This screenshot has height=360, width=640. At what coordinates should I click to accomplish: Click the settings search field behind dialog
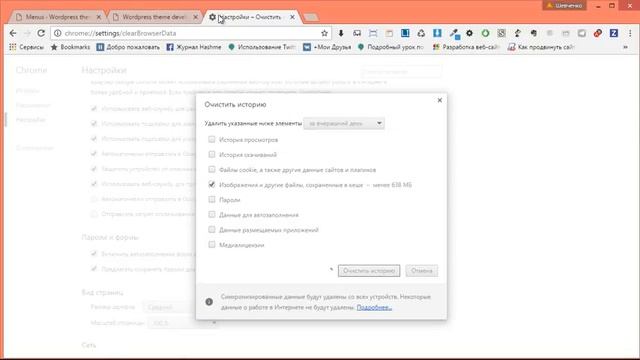(401, 71)
